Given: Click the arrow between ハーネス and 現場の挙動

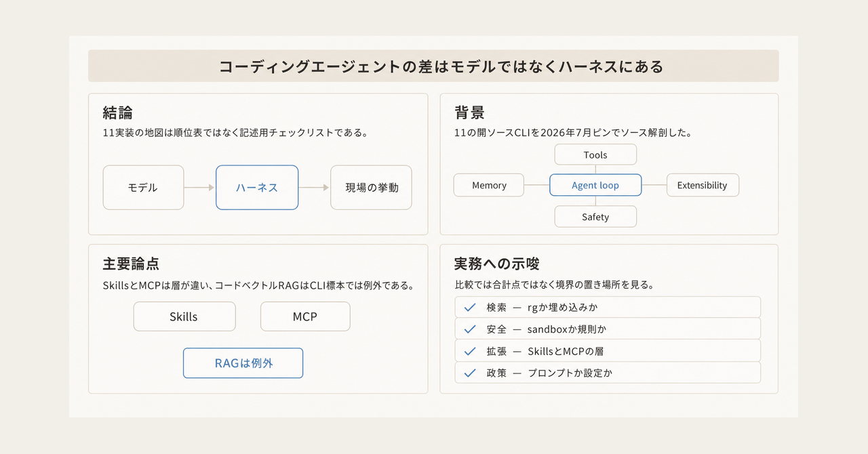Looking at the screenshot, I should pos(314,188).
